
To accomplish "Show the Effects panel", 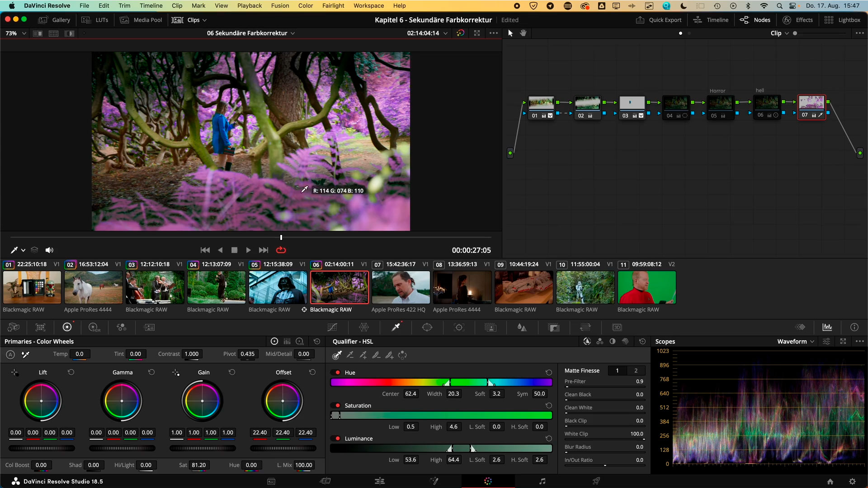I will tap(798, 20).
